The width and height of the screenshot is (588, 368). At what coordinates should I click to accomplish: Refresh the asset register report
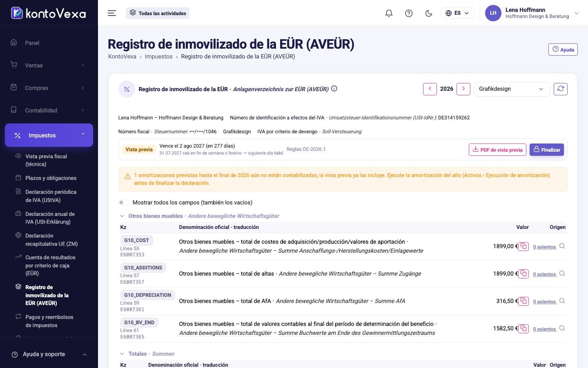point(561,89)
